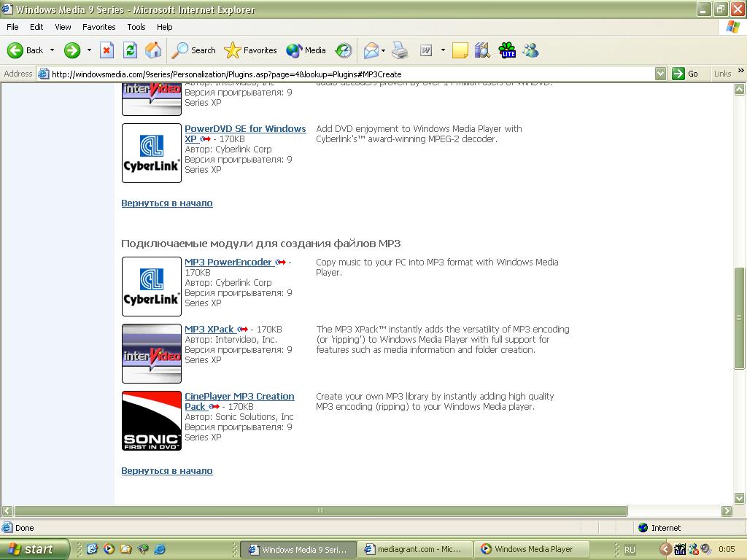Click the external link icon after MP3 PowerEncoder

tap(281, 262)
